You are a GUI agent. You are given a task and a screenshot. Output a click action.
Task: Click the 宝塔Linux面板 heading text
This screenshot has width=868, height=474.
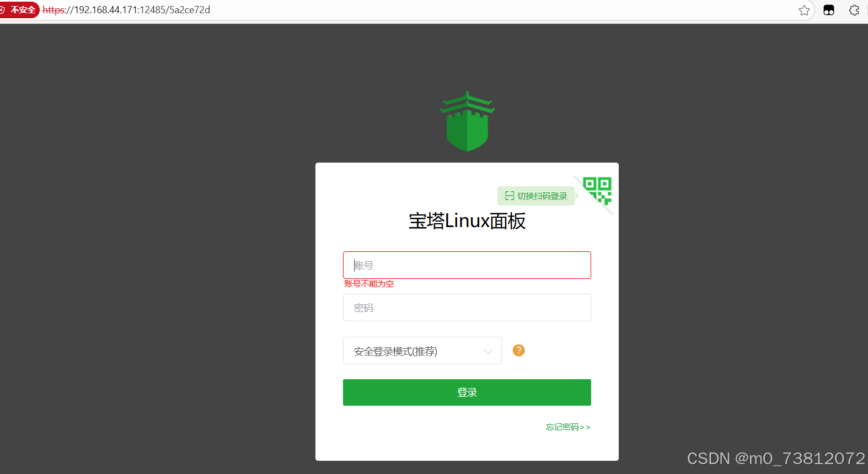[x=467, y=221]
